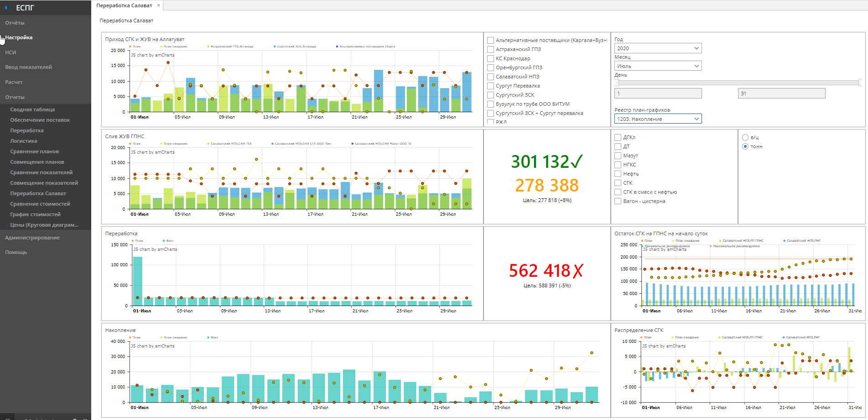This screenshot has height=420, width=868.
Task: Select Переработка Салават in sidebar list
Action: 38,193
